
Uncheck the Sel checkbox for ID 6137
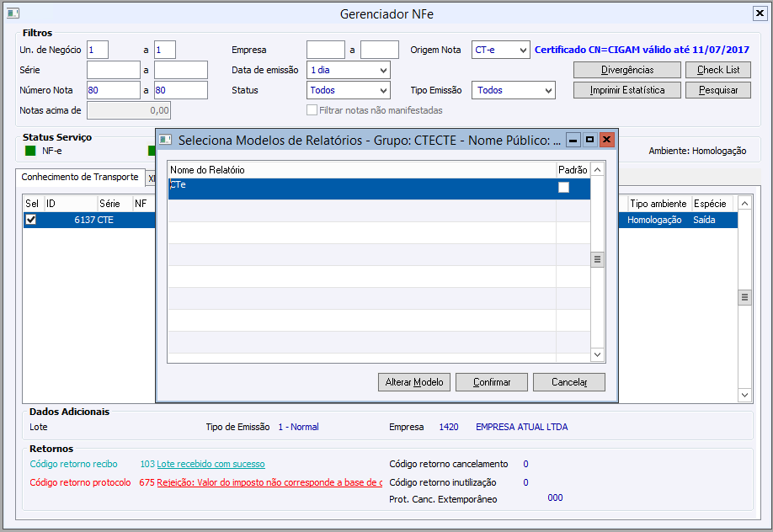tap(31, 220)
